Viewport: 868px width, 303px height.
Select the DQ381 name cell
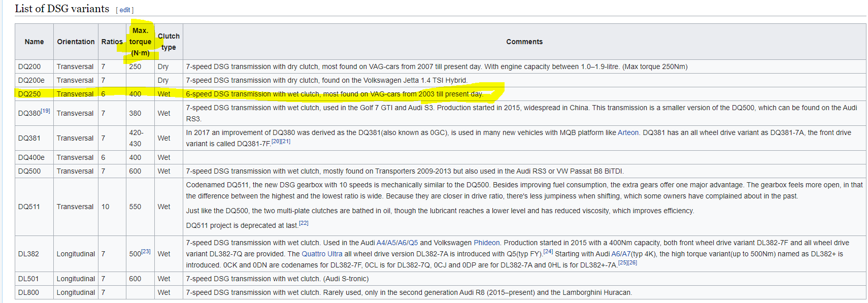(x=34, y=138)
